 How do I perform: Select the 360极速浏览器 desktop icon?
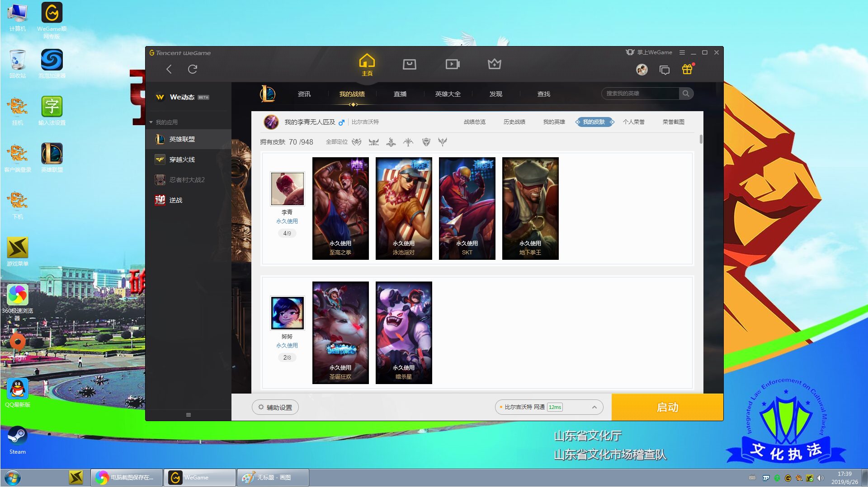click(x=18, y=303)
